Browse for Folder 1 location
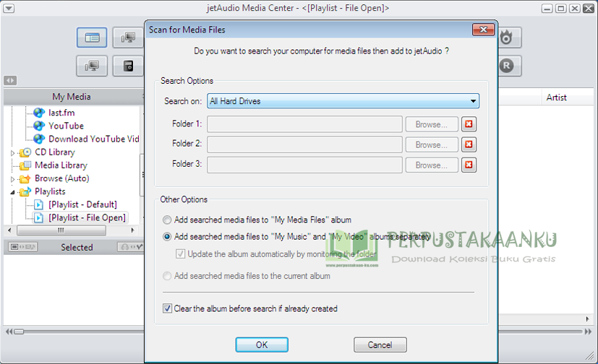Viewport: 598px width, 364px height. (432, 124)
